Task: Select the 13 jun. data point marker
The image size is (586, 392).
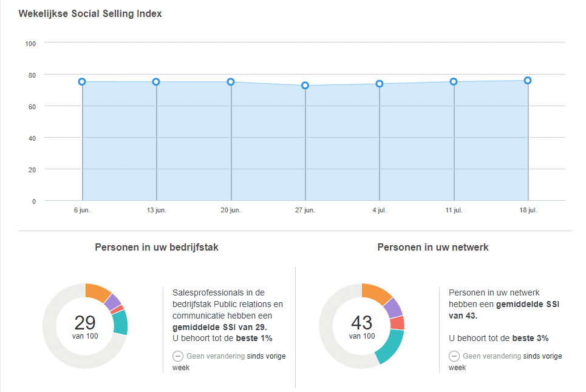Action: (x=156, y=82)
